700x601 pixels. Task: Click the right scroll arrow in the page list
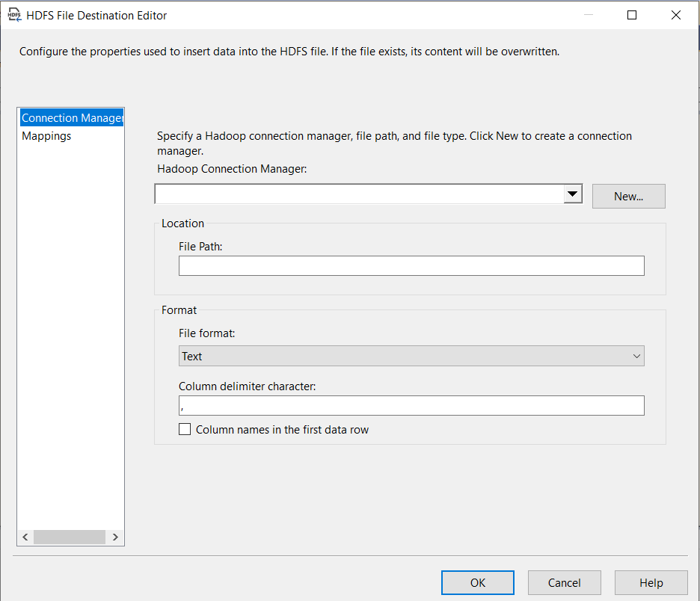click(x=115, y=537)
